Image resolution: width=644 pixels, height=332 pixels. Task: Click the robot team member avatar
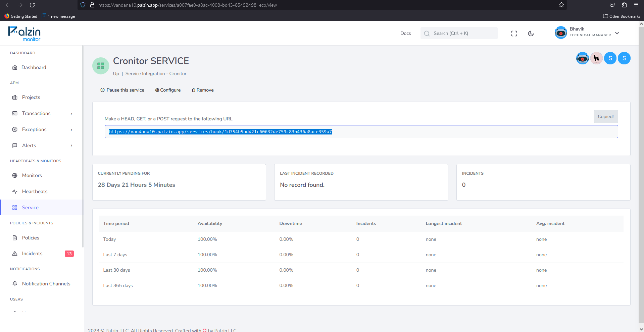(x=582, y=58)
